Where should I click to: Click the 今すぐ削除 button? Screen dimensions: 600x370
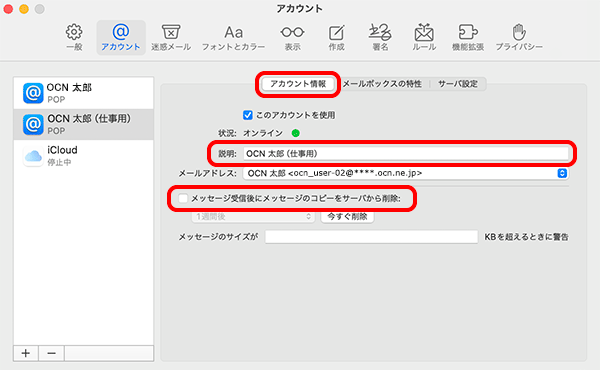[347, 217]
